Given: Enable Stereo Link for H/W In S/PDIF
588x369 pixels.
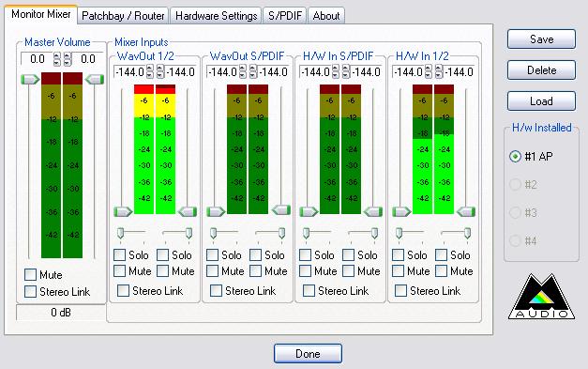Looking at the screenshot, I should point(309,290).
